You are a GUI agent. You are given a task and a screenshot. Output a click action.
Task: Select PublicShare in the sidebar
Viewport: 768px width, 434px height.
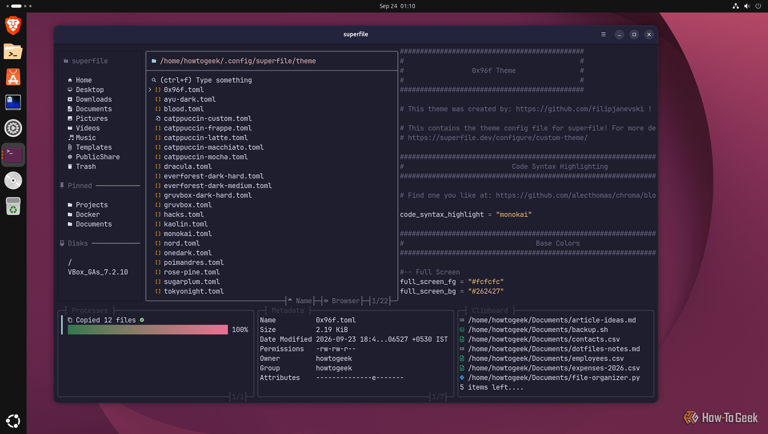[97, 157]
